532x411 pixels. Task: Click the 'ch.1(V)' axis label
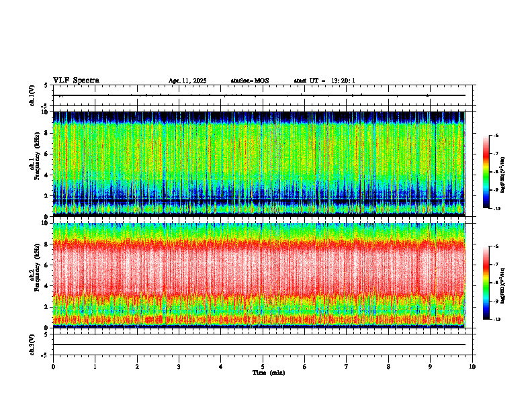(x=32, y=95)
